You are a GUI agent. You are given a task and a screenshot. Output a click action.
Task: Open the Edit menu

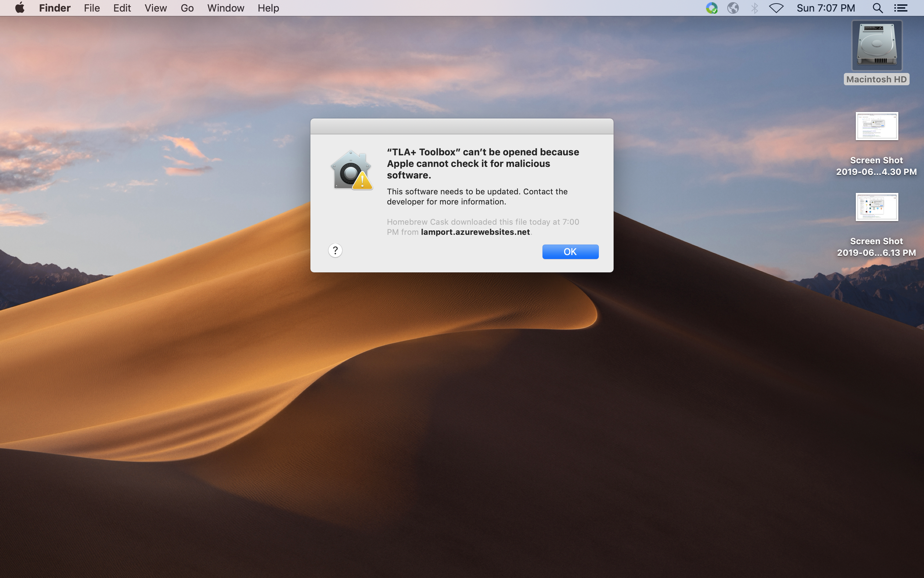tap(122, 8)
